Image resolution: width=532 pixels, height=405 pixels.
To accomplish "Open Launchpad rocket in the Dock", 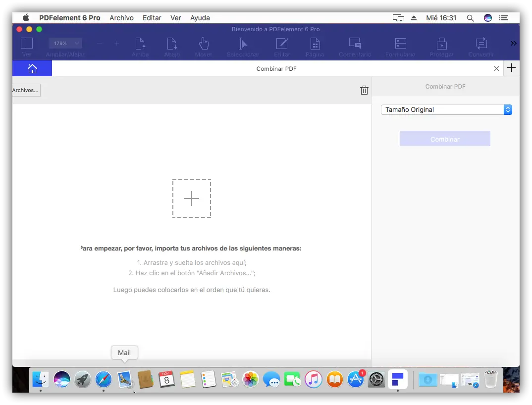I will 82,379.
